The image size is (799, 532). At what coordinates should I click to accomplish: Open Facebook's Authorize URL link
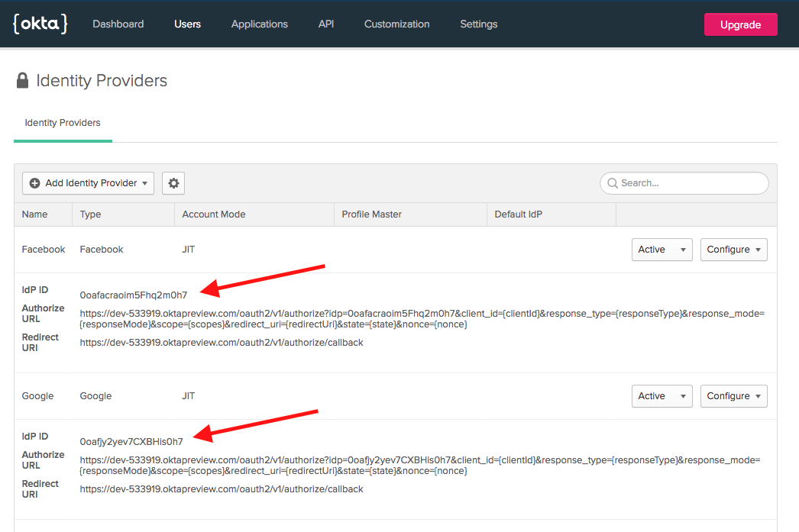click(x=306, y=313)
